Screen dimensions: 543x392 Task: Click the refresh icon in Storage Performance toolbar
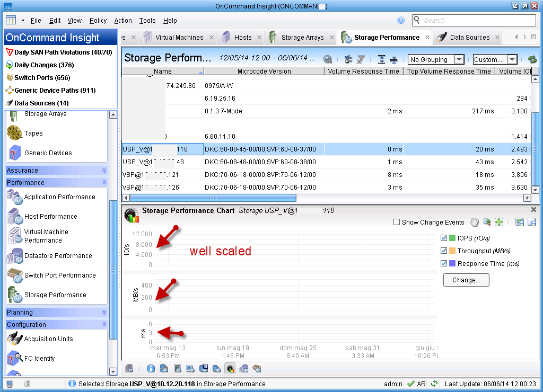tap(532, 60)
